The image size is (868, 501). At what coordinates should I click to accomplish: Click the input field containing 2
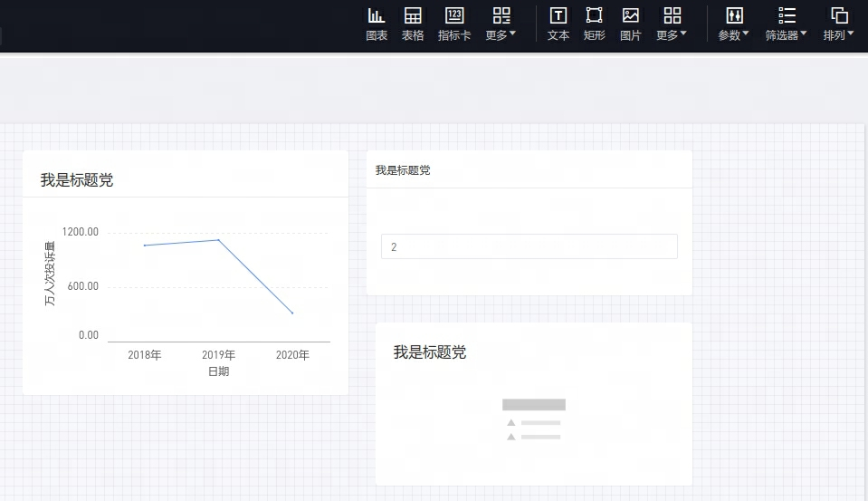[529, 246]
